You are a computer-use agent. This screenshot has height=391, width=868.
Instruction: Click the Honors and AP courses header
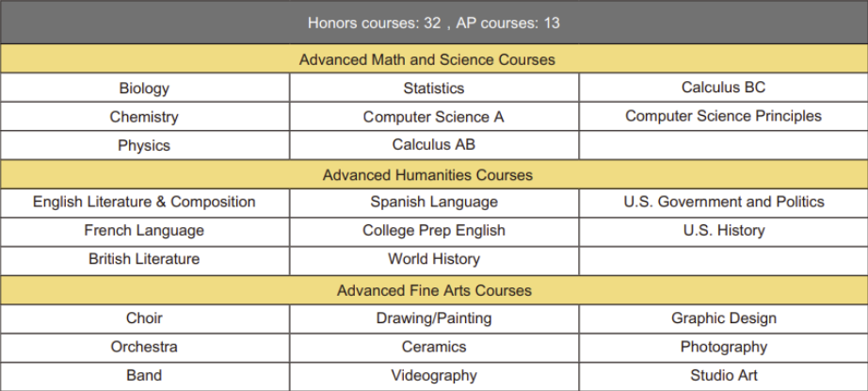[x=434, y=23]
